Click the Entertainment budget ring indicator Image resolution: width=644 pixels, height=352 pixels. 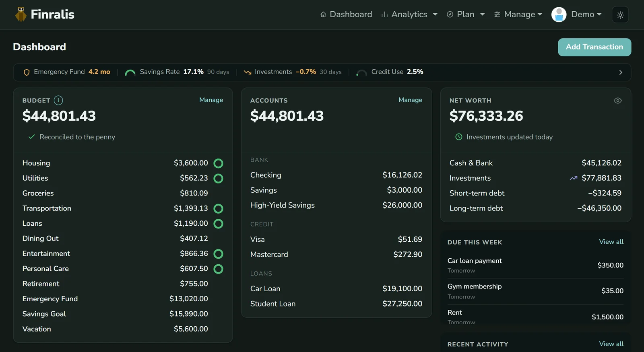point(218,254)
